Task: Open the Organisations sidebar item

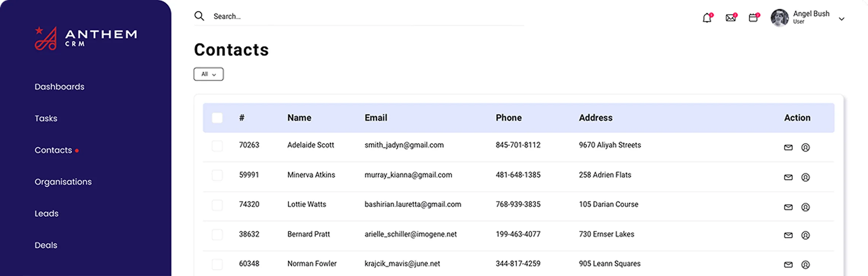Action: coord(63,182)
